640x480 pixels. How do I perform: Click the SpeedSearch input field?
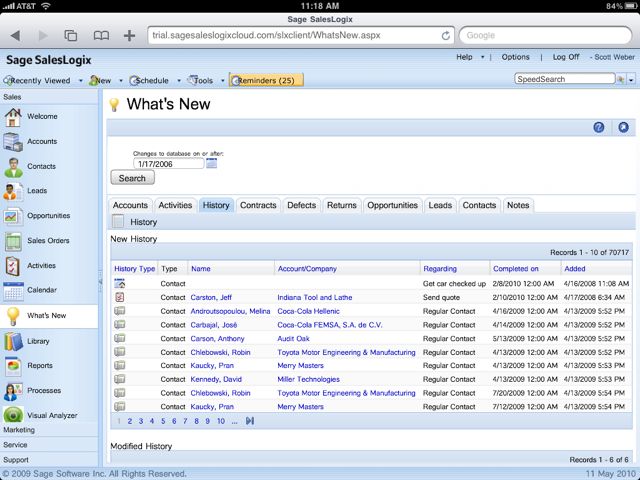pos(564,79)
